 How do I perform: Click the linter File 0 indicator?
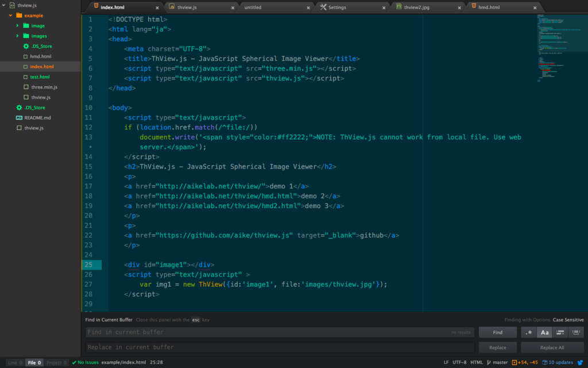(34, 362)
